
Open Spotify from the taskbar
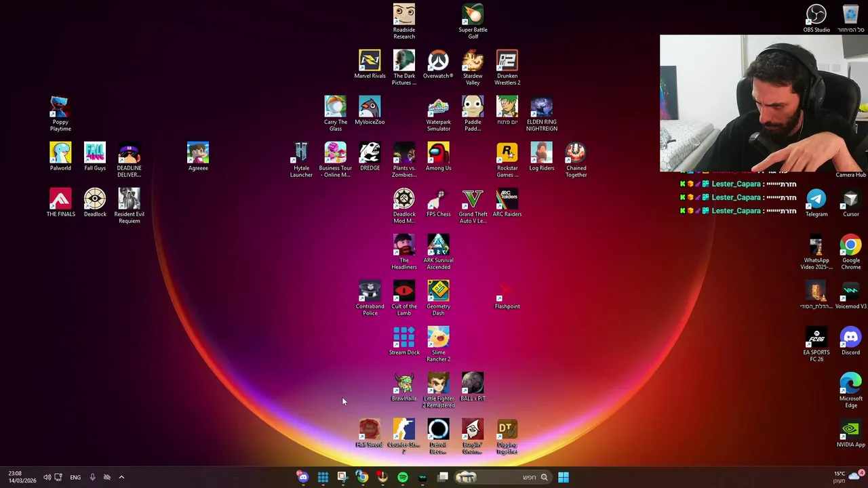point(403,477)
